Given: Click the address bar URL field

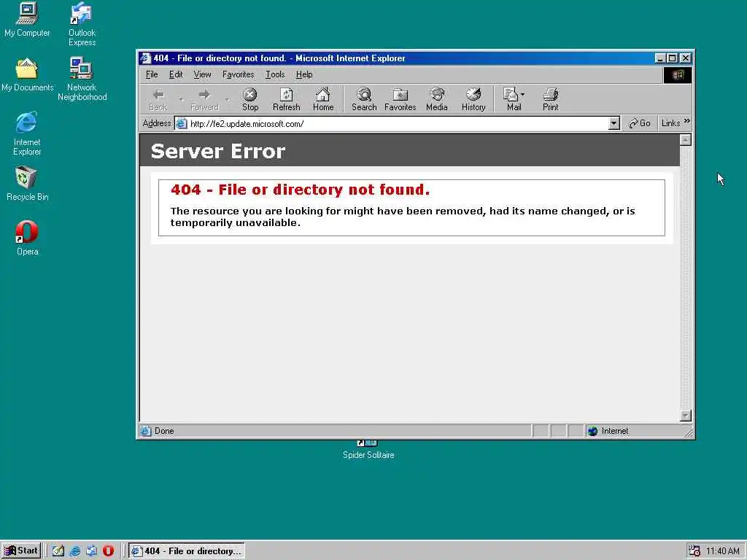Looking at the screenshot, I should [398, 124].
